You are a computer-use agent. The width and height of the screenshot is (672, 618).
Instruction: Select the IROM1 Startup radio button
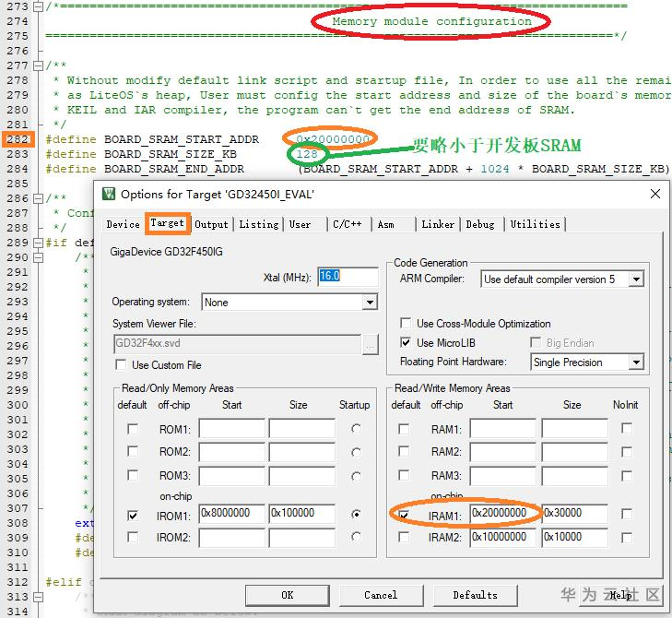[356, 514]
